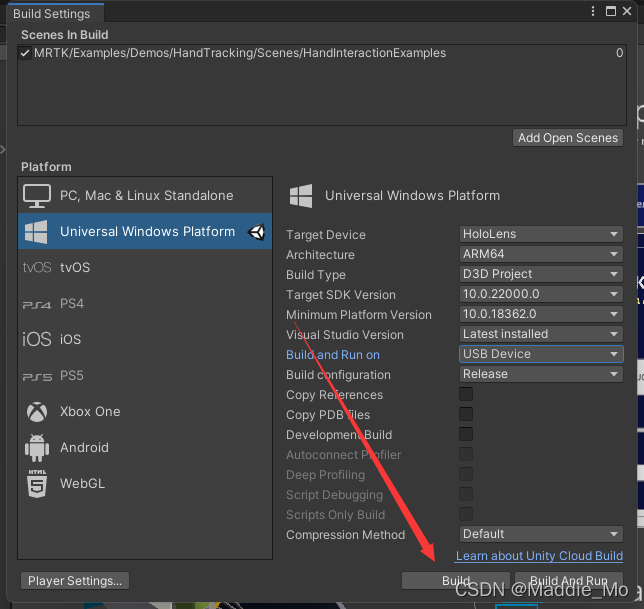This screenshot has height=609, width=644.
Task: Select PC, Mac & Linux Standalone label
Action: point(147,195)
